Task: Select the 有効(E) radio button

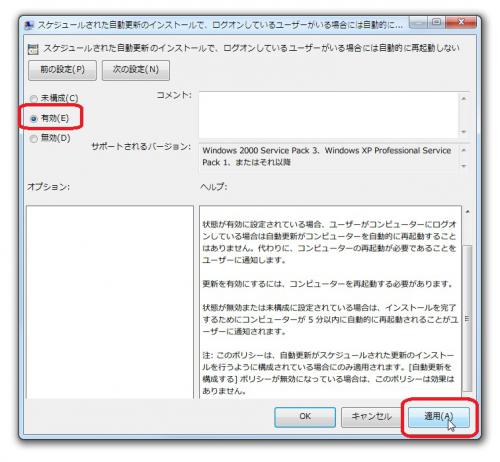Action: [34, 118]
